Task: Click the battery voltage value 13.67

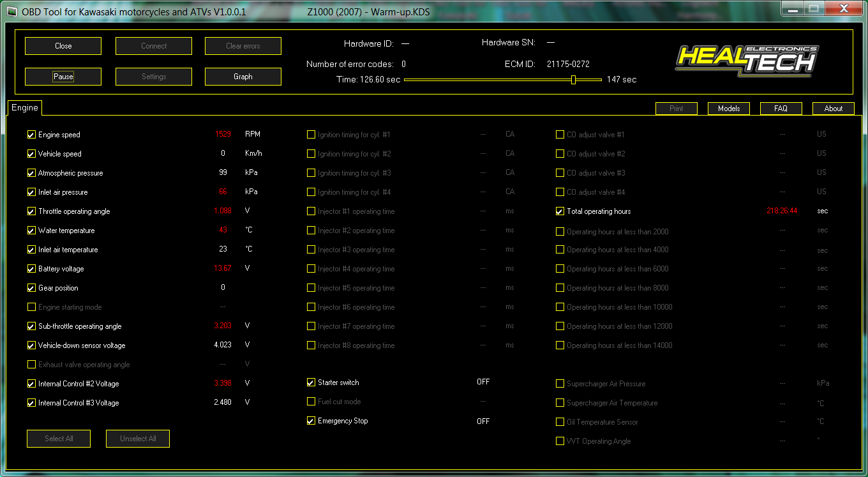Action: pos(223,268)
